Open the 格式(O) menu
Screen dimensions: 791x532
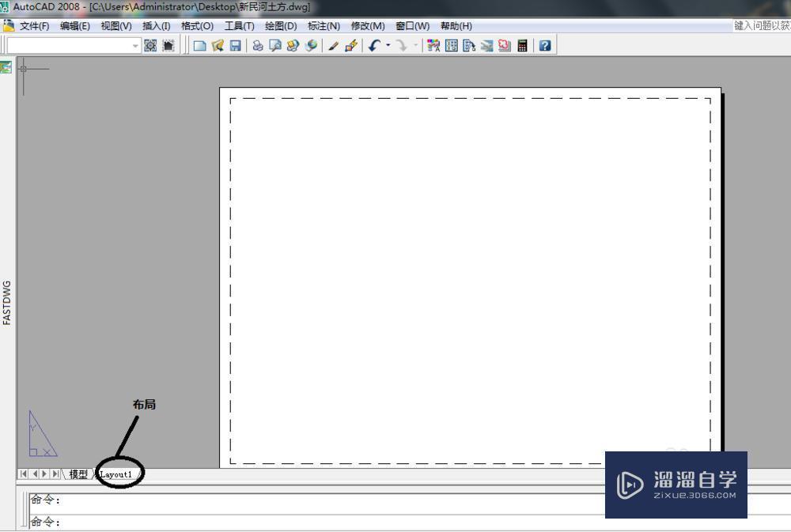tap(197, 26)
